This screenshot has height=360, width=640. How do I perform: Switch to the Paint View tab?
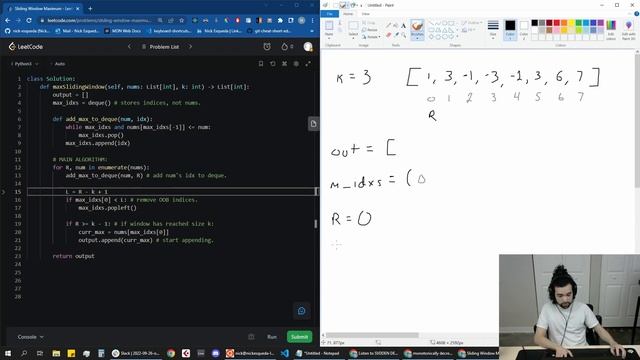[366, 14]
